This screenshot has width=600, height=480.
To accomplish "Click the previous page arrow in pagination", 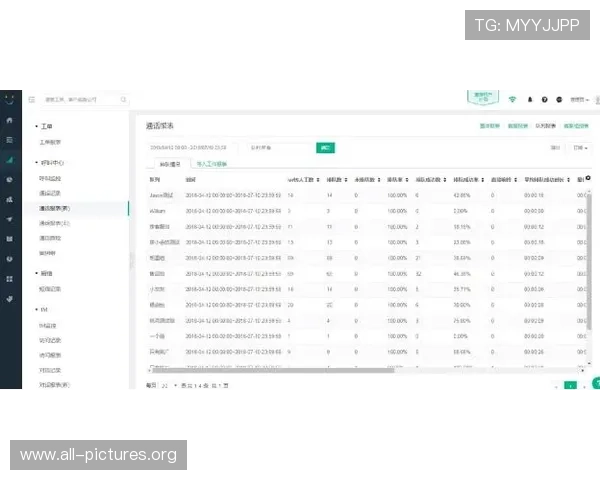I will [x=556, y=387].
